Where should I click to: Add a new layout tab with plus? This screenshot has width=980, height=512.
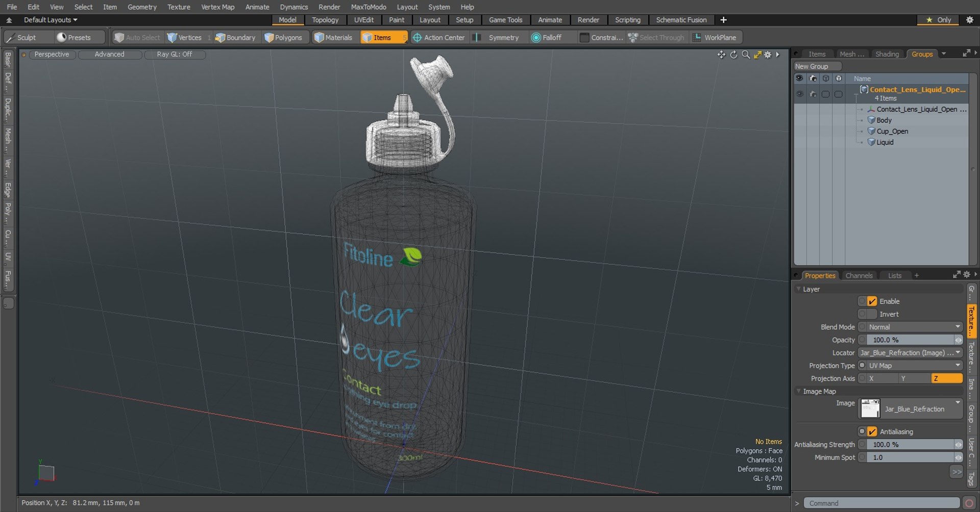click(x=723, y=20)
